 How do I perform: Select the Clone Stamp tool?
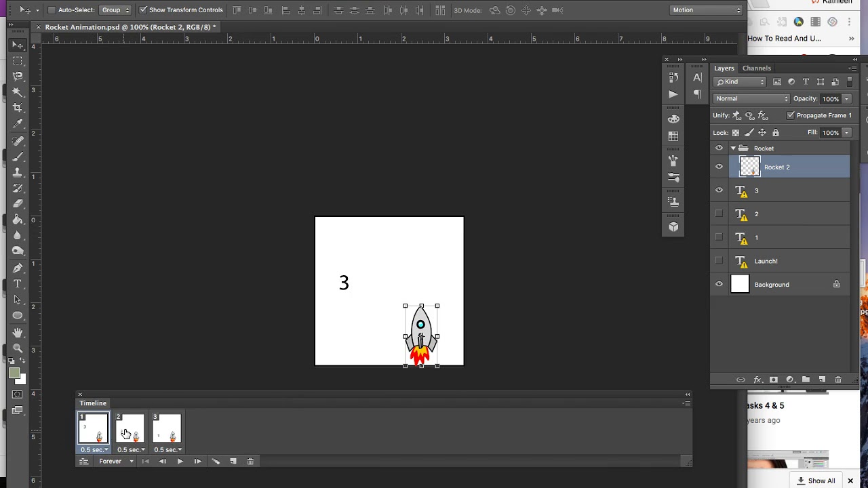click(x=18, y=172)
